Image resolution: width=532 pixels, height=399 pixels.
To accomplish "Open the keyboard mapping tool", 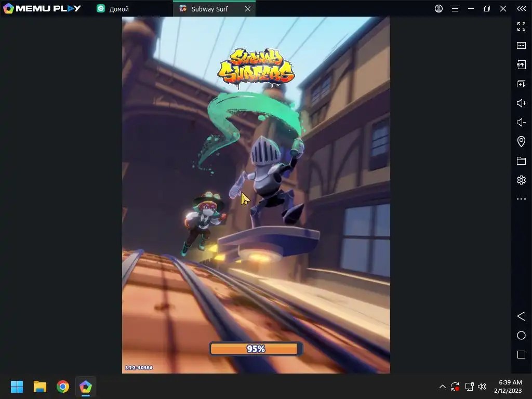I will pos(521,46).
